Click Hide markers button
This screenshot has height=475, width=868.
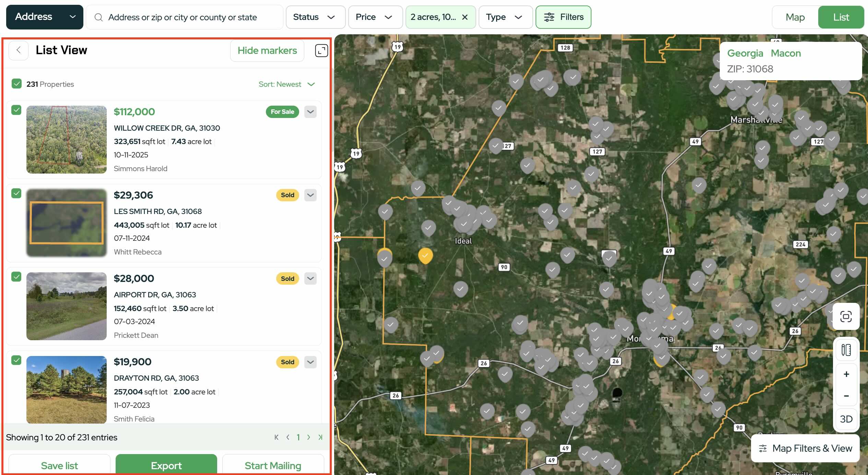point(267,50)
